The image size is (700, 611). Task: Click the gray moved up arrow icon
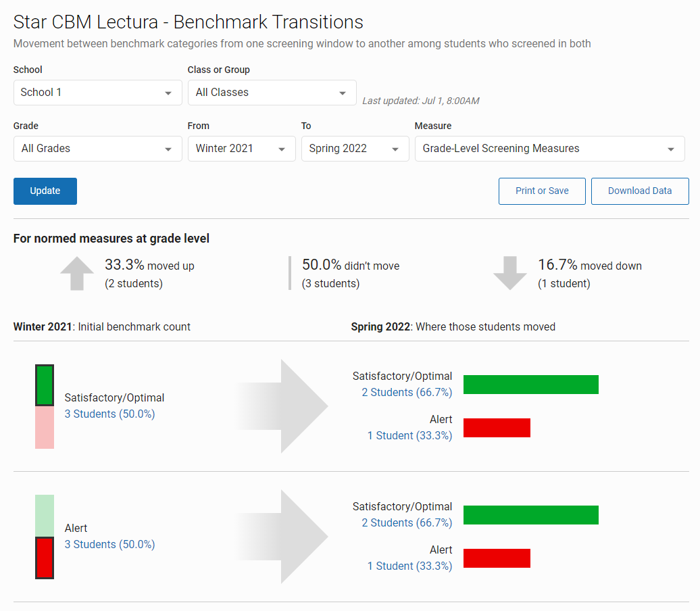77,273
